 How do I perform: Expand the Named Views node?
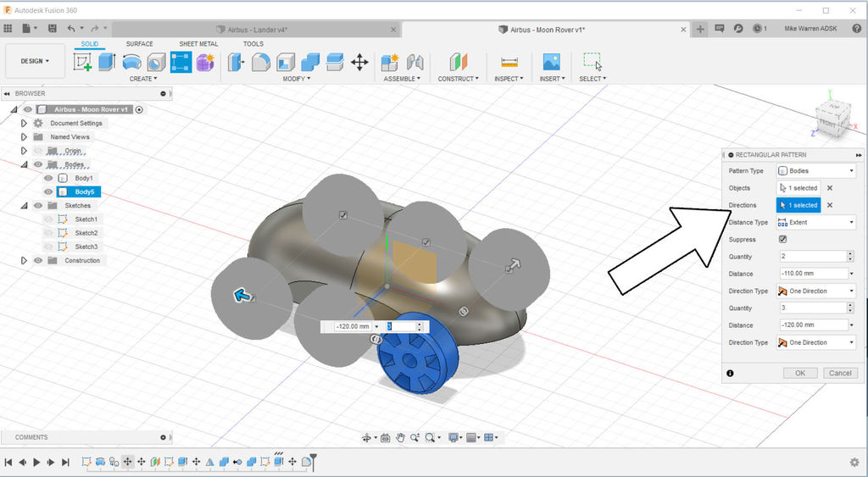tap(24, 136)
